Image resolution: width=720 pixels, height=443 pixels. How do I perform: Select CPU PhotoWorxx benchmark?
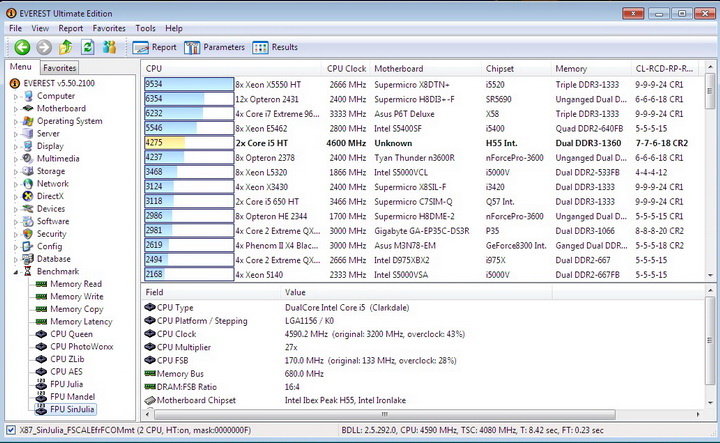pyautogui.click(x=81, y=347)
